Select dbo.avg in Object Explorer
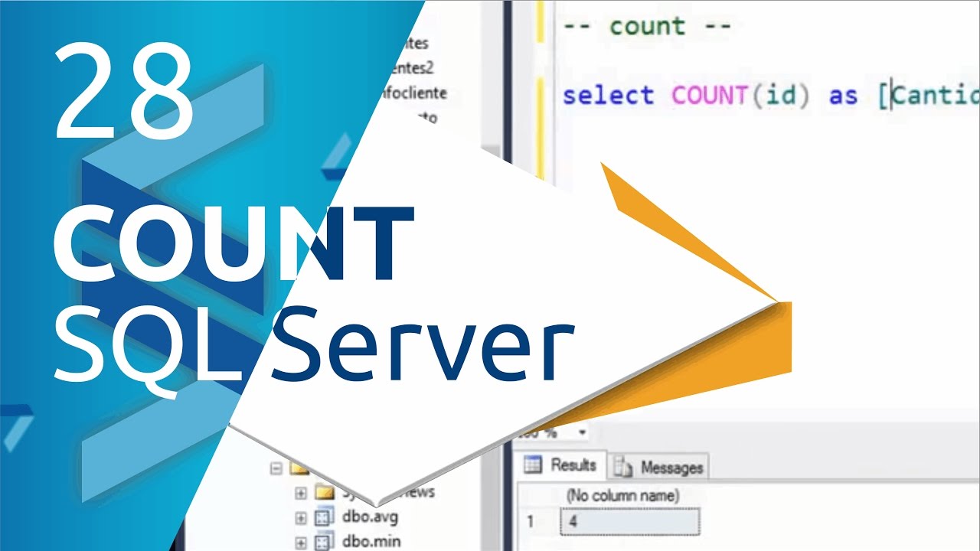Image resolution: width=980 pixels, height=551 pixels. coord(370,518)
